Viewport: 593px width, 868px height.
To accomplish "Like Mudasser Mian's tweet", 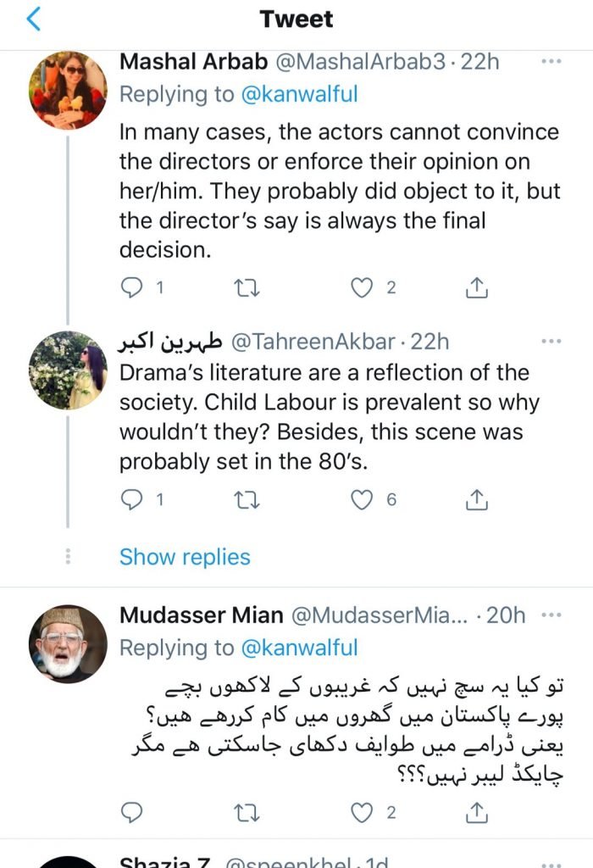I will click(x=363, y=813).
